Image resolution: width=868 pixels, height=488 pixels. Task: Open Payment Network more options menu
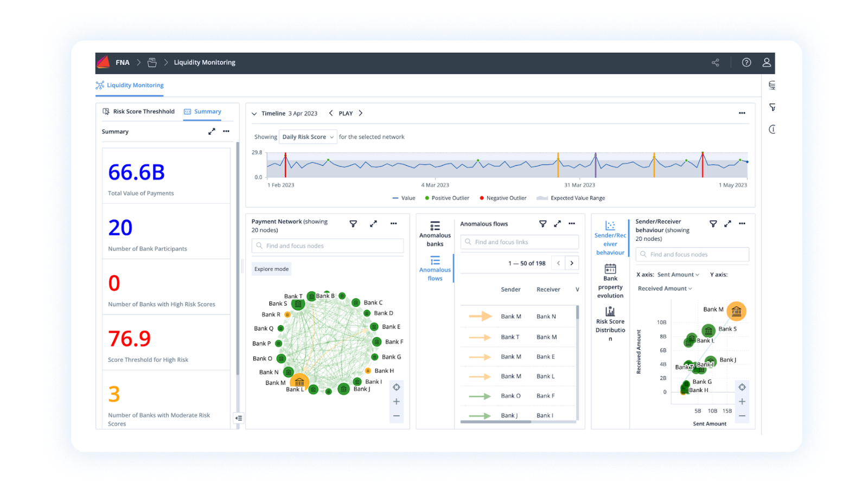393,223
